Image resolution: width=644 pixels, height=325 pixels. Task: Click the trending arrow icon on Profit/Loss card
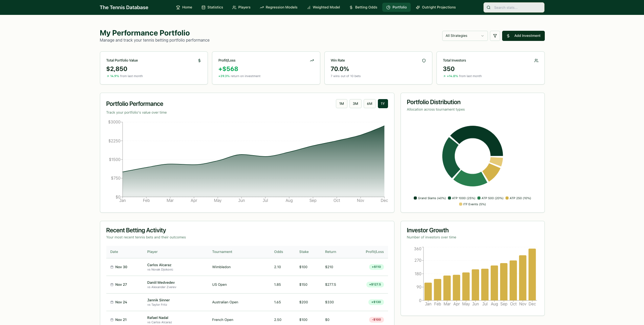[312, 61]
